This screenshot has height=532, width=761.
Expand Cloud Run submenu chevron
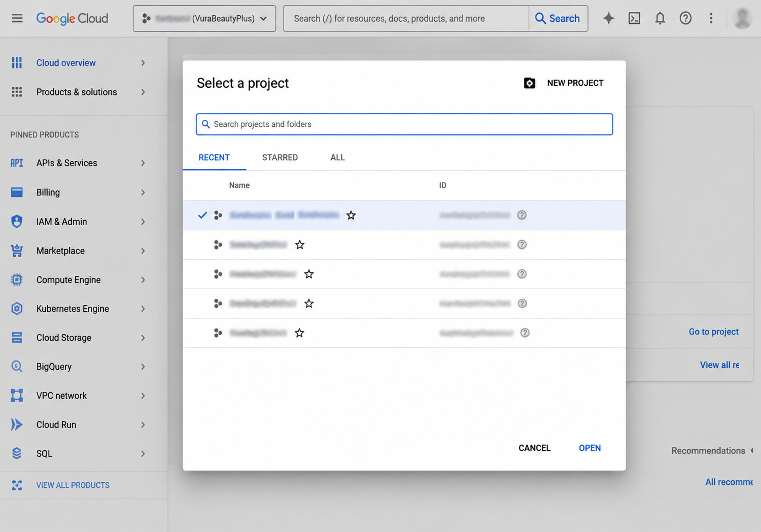pyautogui.click(x=143, y=424)
